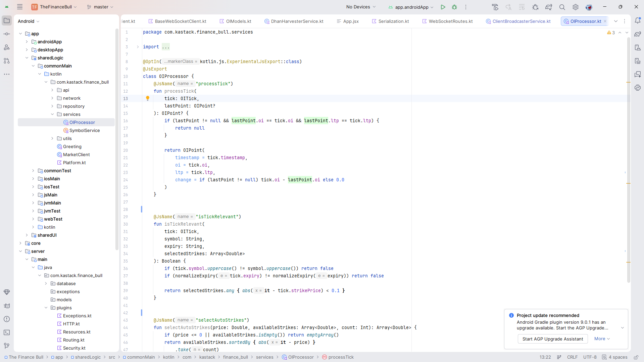Screen dimensions: 644x362
Task: Open the Android project view dropdown
Action: pyautogui.click(x=29, y=21)
